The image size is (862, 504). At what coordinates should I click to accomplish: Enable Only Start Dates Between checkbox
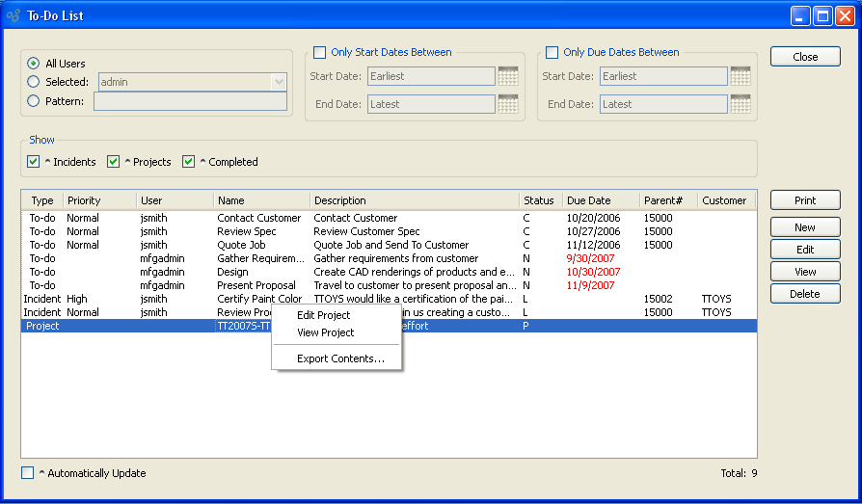[320, 53]
